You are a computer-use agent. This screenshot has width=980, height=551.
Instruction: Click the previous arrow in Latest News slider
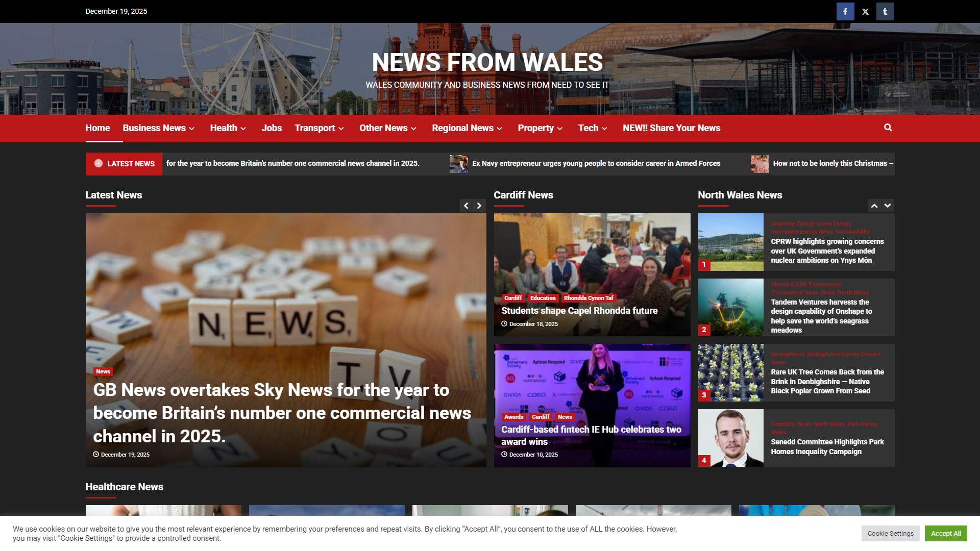(466, 206)
